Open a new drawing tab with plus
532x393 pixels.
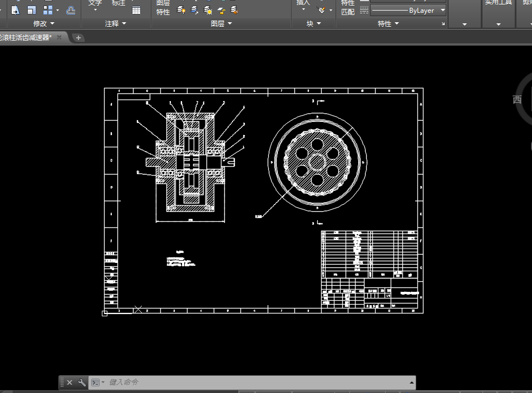pyautogui.click(x=78, y=38)
